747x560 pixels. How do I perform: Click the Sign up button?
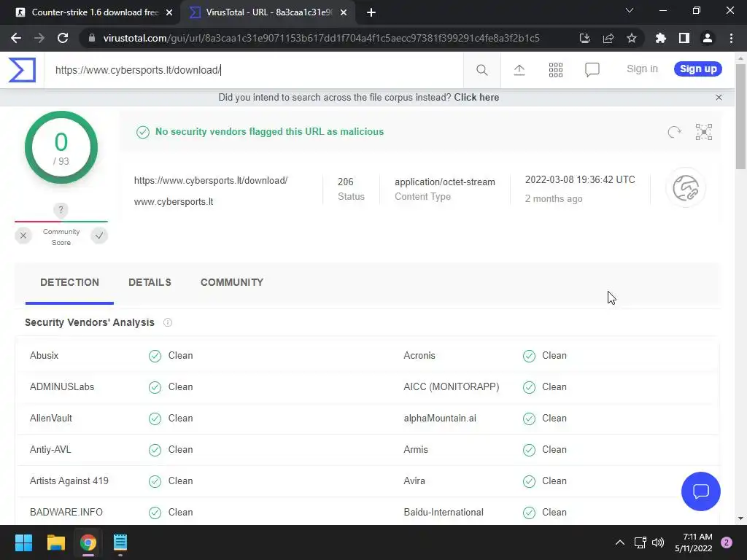(698, 69)
